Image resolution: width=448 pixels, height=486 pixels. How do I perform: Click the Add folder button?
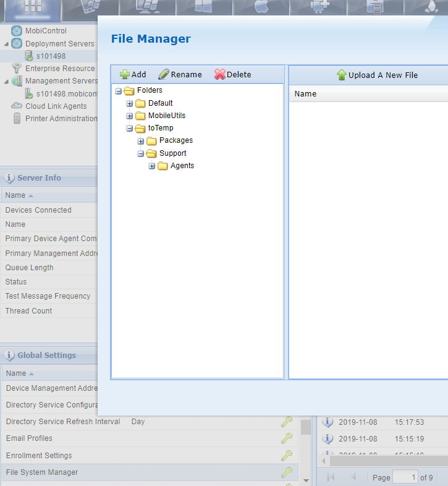(133, 75)
